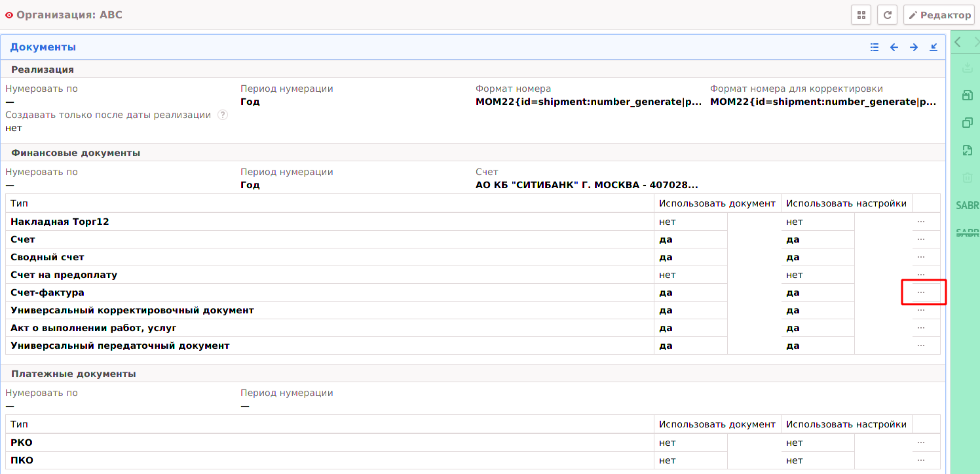Screen dimensions: 980x474
Task: Click the copy icon in green sidebar
Action: coord(967,123)
